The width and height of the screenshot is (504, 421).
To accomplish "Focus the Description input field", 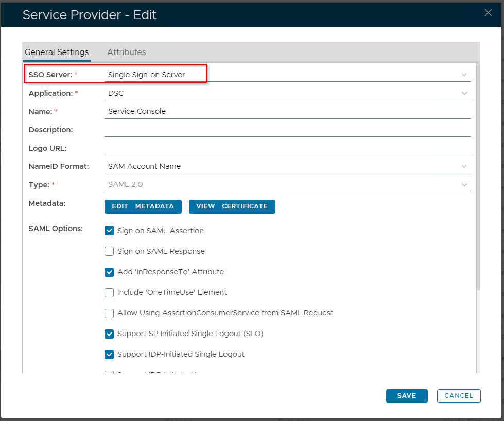I will tap(286, 130).
